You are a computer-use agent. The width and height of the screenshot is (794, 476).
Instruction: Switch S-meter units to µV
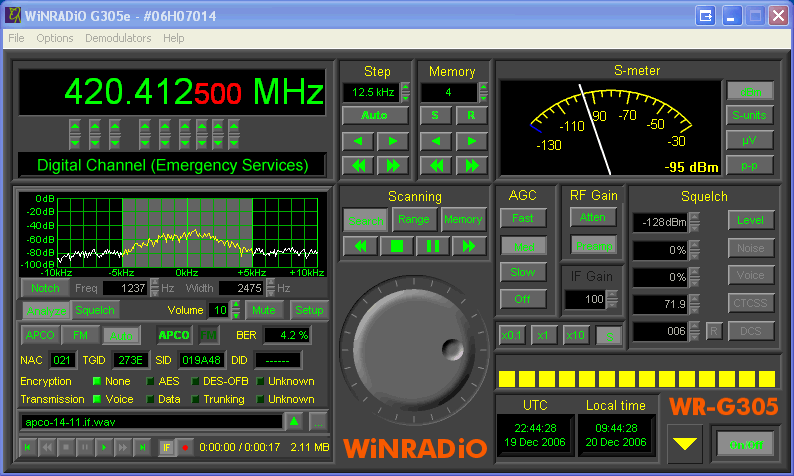[x=749, y=140]
